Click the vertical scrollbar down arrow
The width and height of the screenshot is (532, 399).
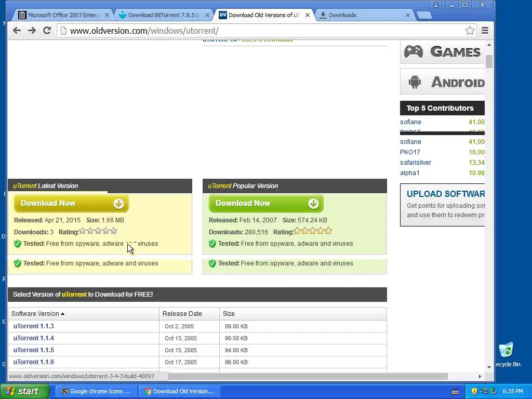489,367
